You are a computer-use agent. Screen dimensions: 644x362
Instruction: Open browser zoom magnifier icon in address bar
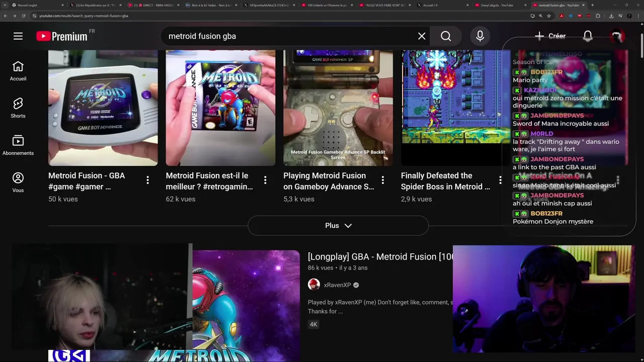click(541, 16)
